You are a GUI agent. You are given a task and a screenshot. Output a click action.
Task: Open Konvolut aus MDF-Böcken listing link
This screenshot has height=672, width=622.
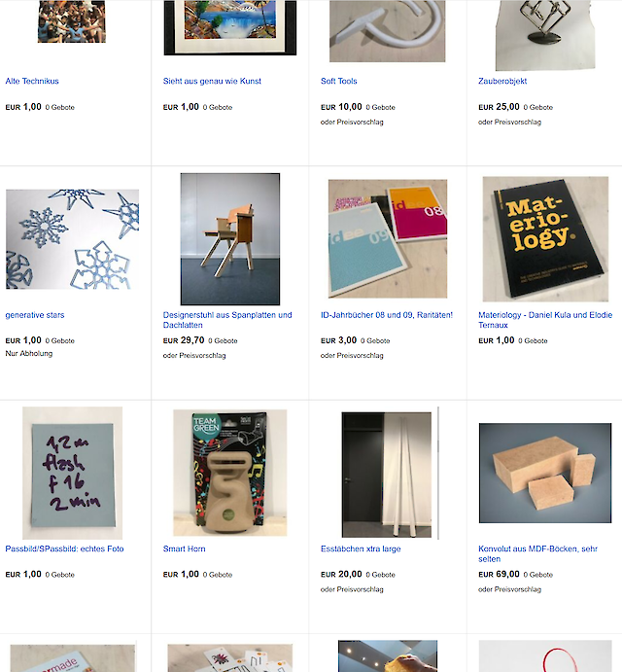(x=538, y=553)
